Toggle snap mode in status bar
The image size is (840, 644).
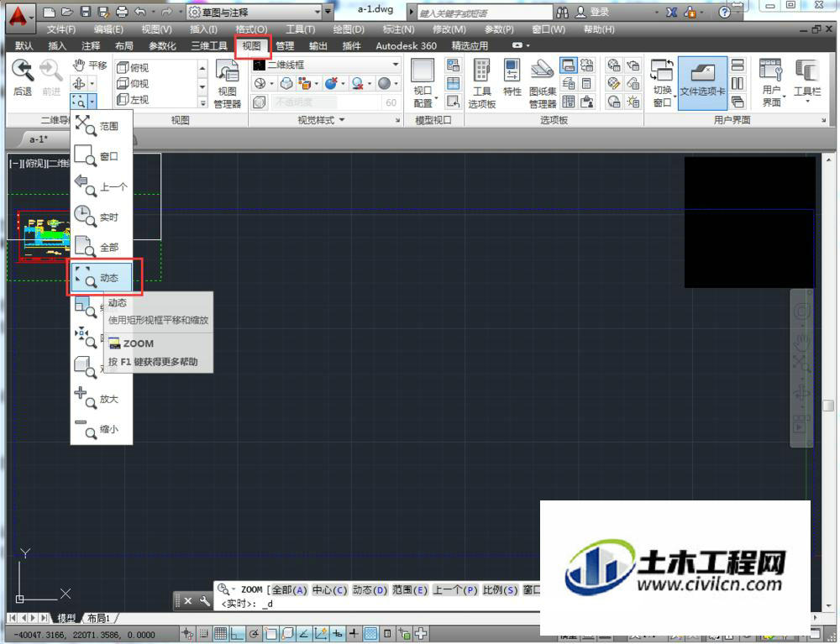(203, 634)
